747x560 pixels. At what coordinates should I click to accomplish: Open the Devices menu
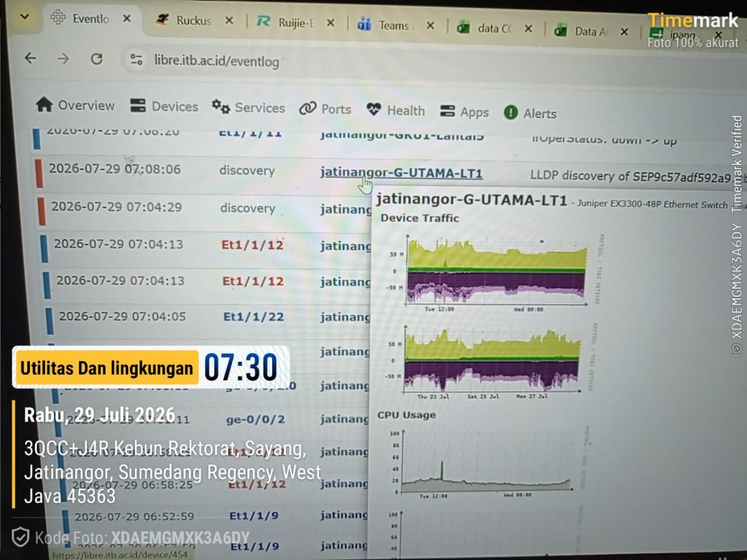click(x=164, y=106)
